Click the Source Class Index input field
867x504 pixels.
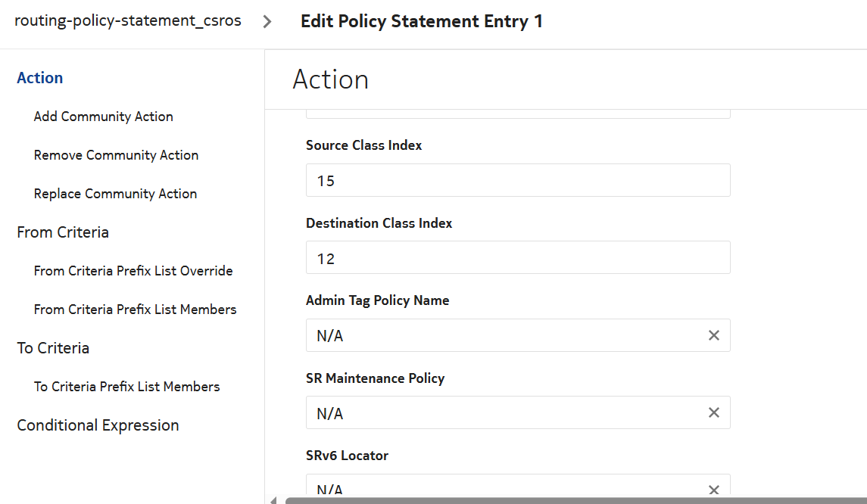pos(517,181)
